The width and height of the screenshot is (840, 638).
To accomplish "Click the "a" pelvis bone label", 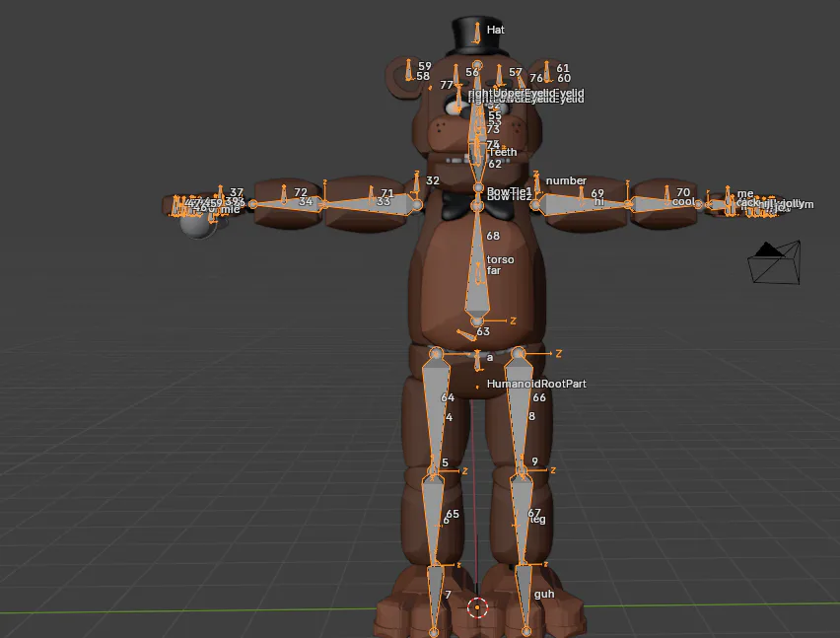I will tap(490, 357).
